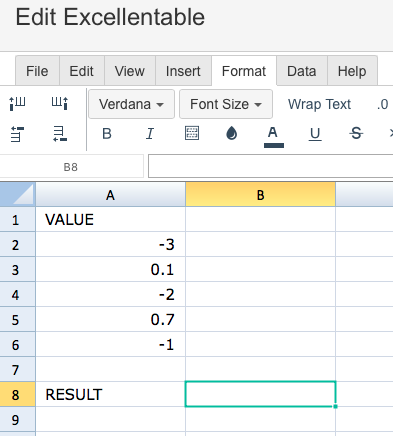Toggle italic formatting
This screenshot has width=393, height=436.
pos(150,134)
